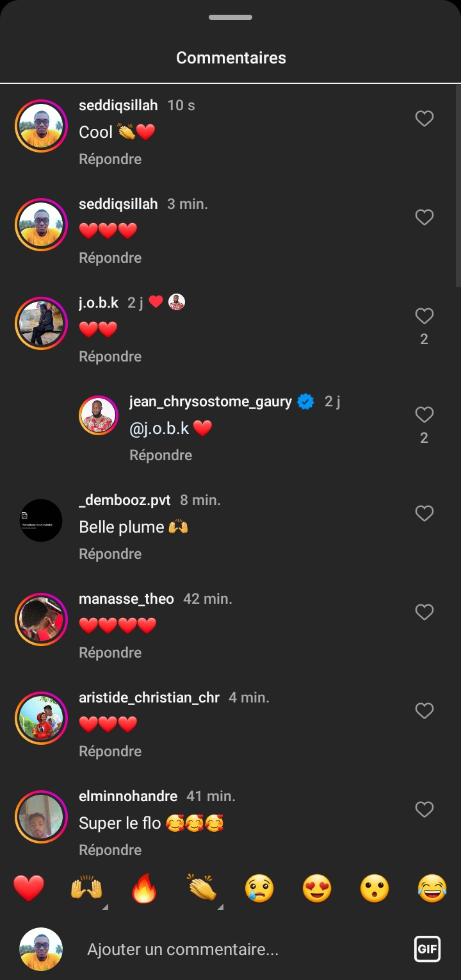Insert the crying face quick emoji
This screenshot has width=461, height=980.
[x=259, y=889]
